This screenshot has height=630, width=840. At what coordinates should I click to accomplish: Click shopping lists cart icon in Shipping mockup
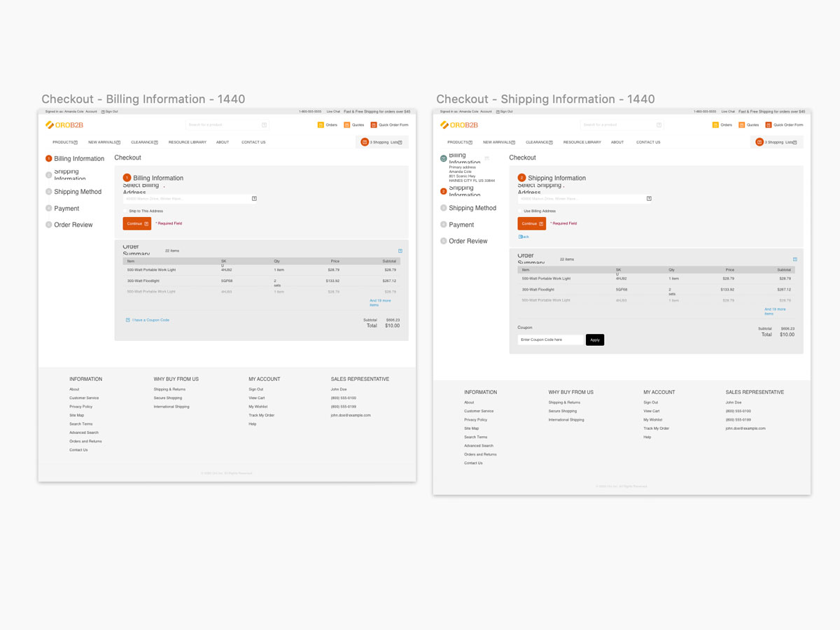[x=759, y=142]
